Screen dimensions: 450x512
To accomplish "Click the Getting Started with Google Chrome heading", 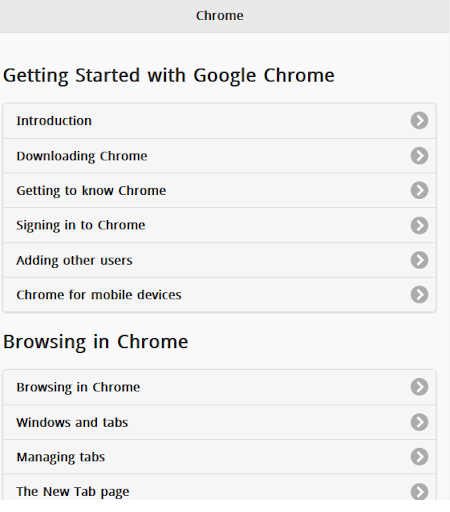I will [x=169, y=76].
